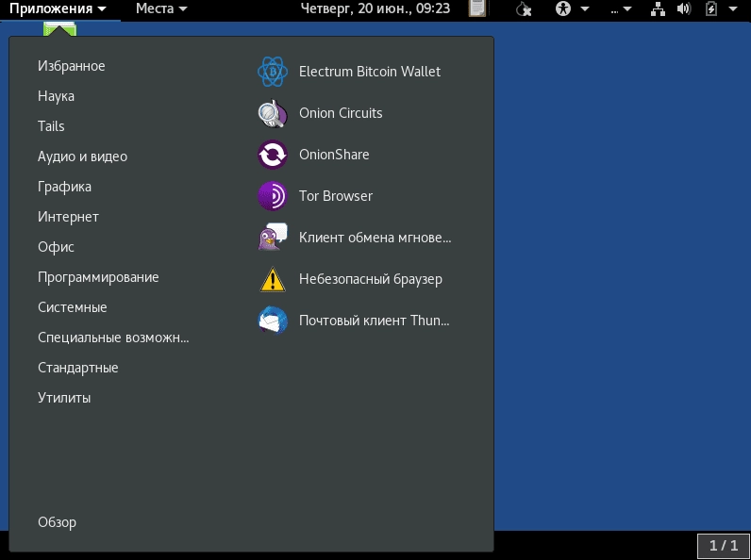The height and width of the screenshot is (560, 751).
Task: Start Tor Browser via its purple icon
Action: (273, 196)
